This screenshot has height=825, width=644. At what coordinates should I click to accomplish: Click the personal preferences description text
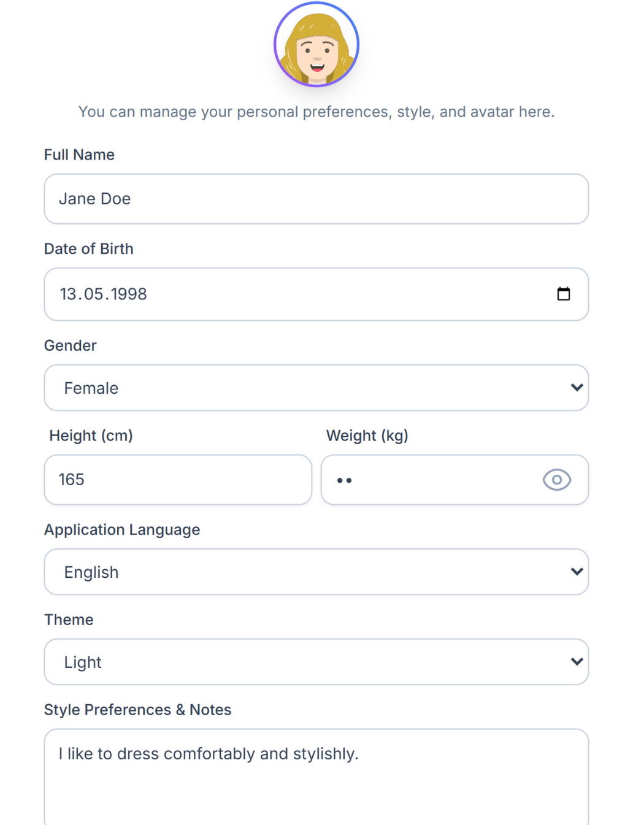coord(316,112)
